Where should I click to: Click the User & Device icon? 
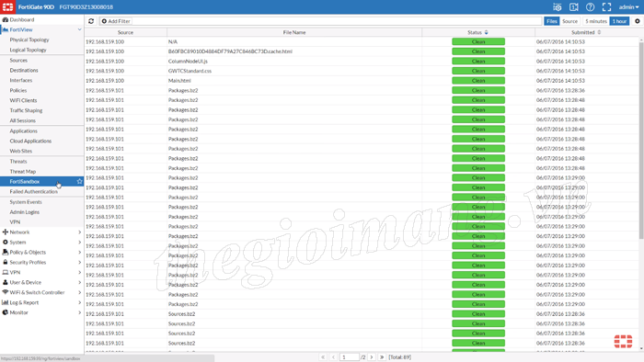click(6, 282)
